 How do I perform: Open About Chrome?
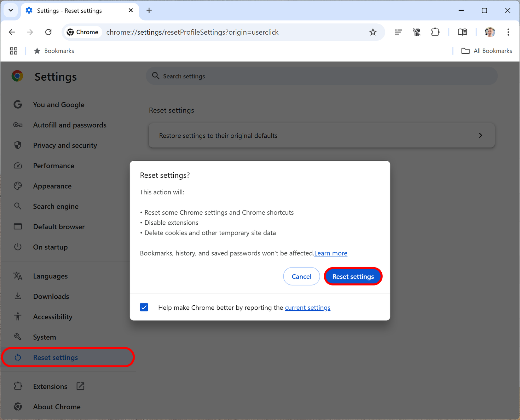coord(57,406)
